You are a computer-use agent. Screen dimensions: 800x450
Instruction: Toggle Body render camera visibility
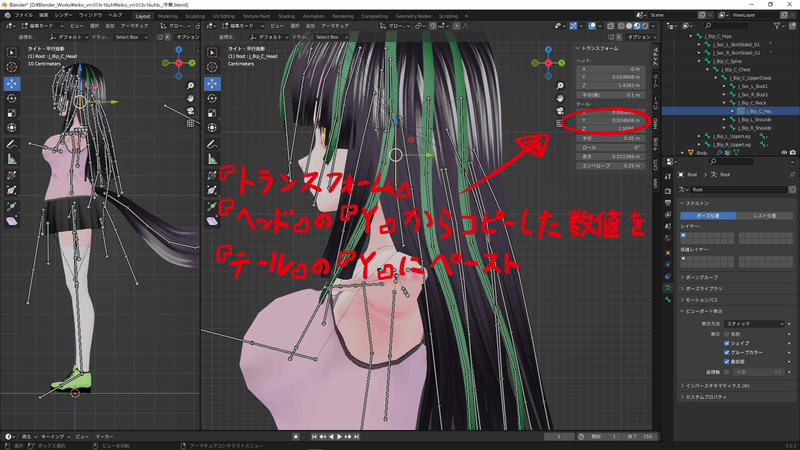pyautogui.click(x=792, y=153)
